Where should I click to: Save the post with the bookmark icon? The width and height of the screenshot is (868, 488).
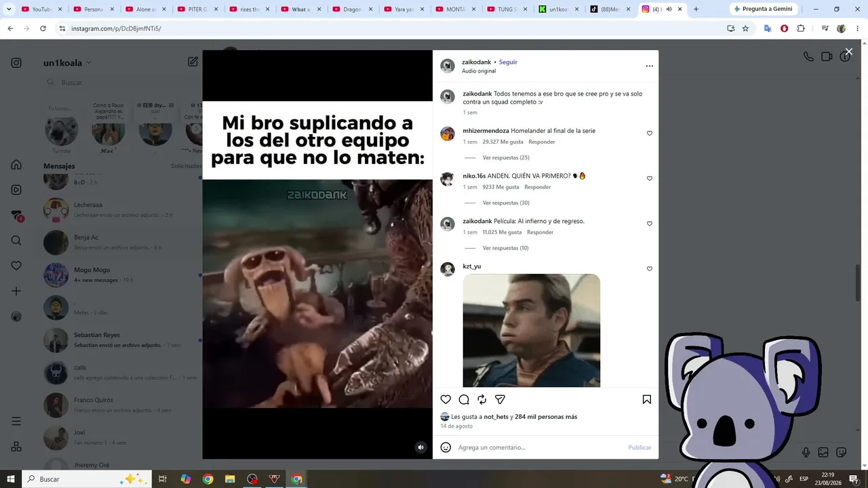[647, 400]
